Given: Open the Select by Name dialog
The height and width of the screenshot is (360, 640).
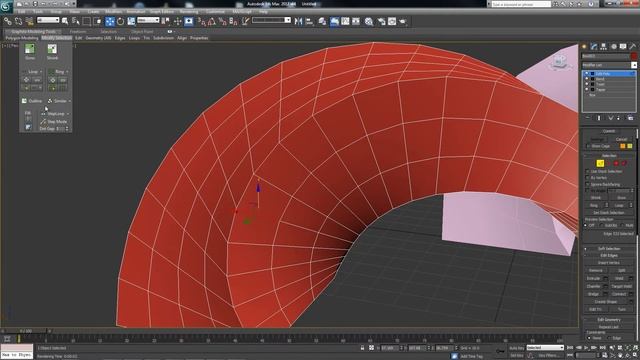Looking at the screenshot, I should pos(76,21).
